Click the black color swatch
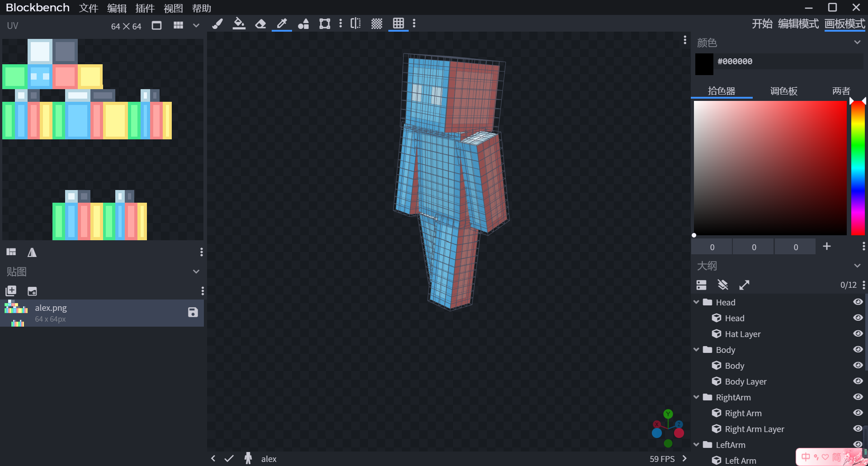The width and height of the screenshot is (868, 466). 704,64
